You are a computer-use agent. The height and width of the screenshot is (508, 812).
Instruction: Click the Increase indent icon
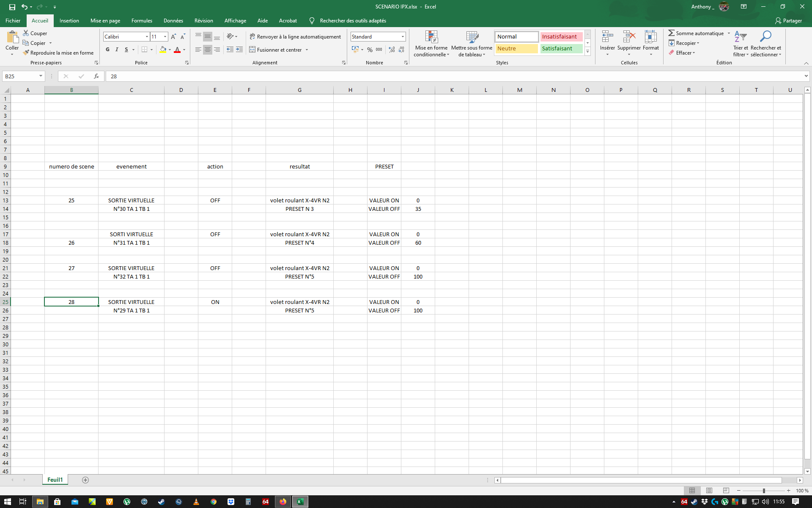pyautogui.click(x=239, y=50)
